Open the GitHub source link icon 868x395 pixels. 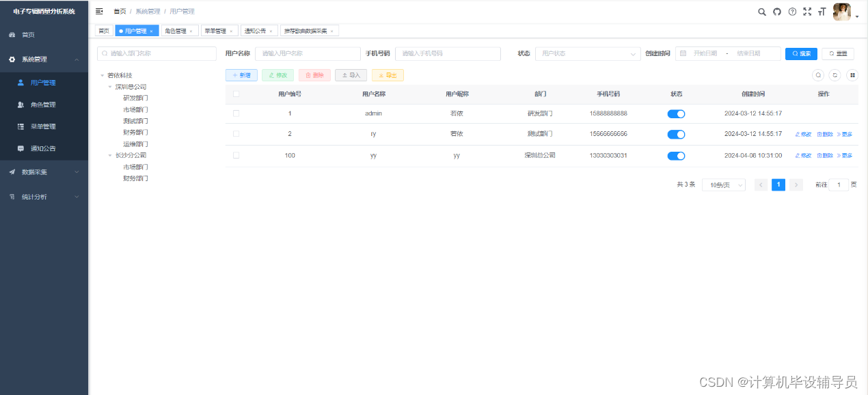point(777,12)
